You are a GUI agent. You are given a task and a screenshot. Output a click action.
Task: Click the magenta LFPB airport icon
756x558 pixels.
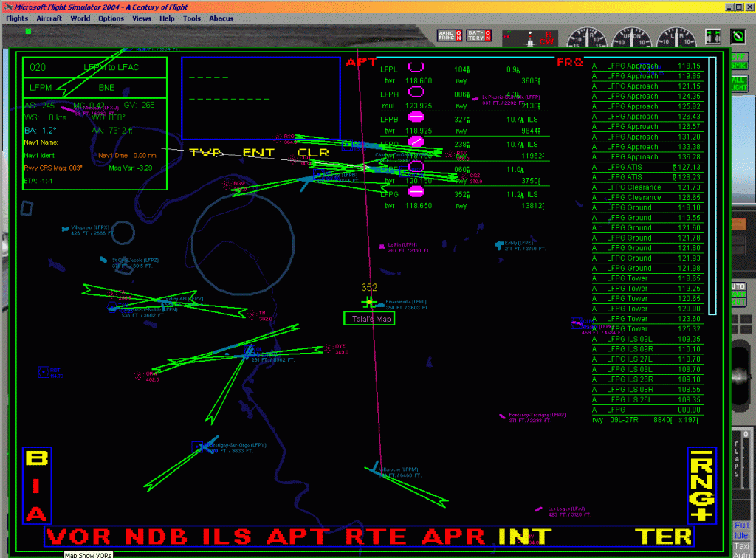pyautogui.click(x=416, y=117)
